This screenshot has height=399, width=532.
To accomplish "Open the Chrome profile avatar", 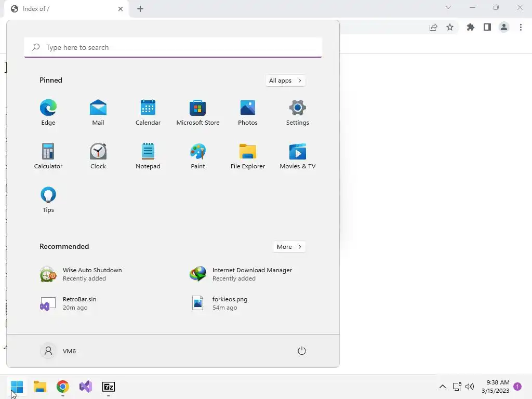I will click(x=504, y=27).
